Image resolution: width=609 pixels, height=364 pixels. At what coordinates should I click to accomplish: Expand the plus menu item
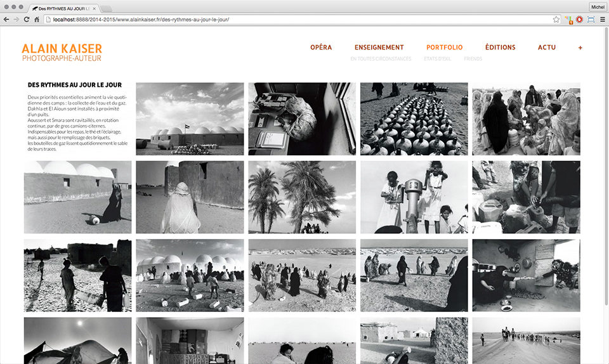point(580,48)
